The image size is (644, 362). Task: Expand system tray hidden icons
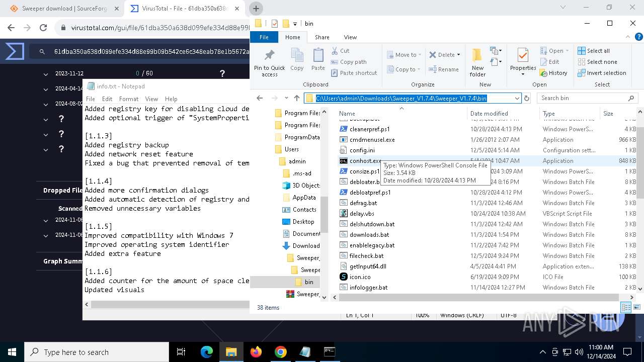click(x=542, y=352)
